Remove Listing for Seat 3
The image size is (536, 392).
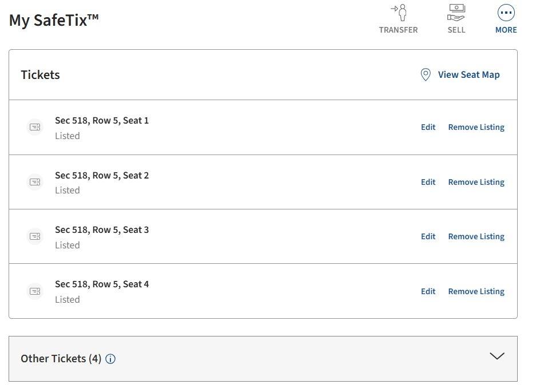pyautogui.click(x=476, y=236)
